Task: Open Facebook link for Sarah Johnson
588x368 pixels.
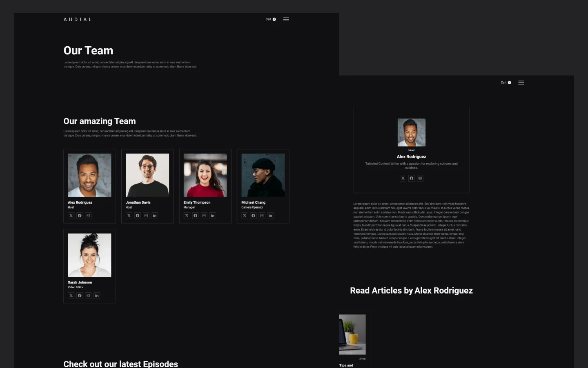Action: click(x=80, y=295)
